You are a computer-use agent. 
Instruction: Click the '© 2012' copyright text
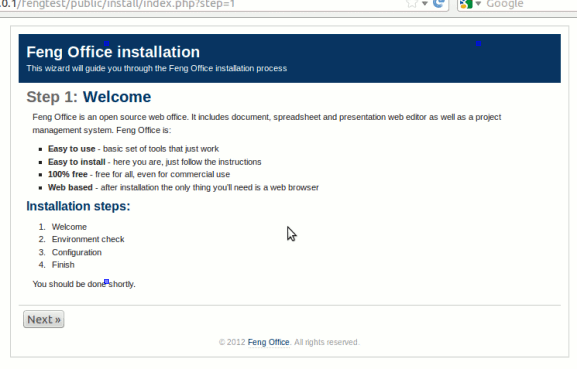click(232, 342)
